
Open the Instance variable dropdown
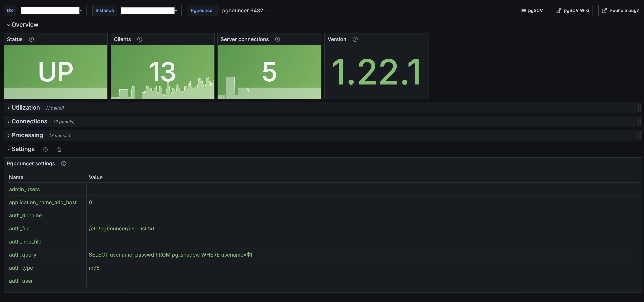[x=150, y=11]
